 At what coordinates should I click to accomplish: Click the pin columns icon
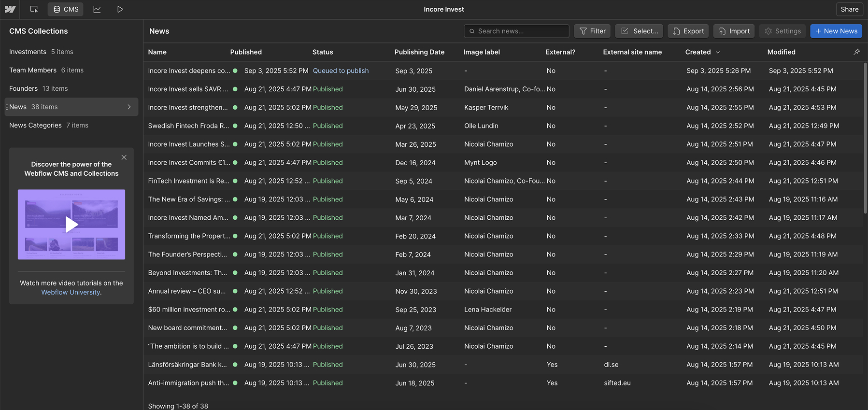coord(856,52)
